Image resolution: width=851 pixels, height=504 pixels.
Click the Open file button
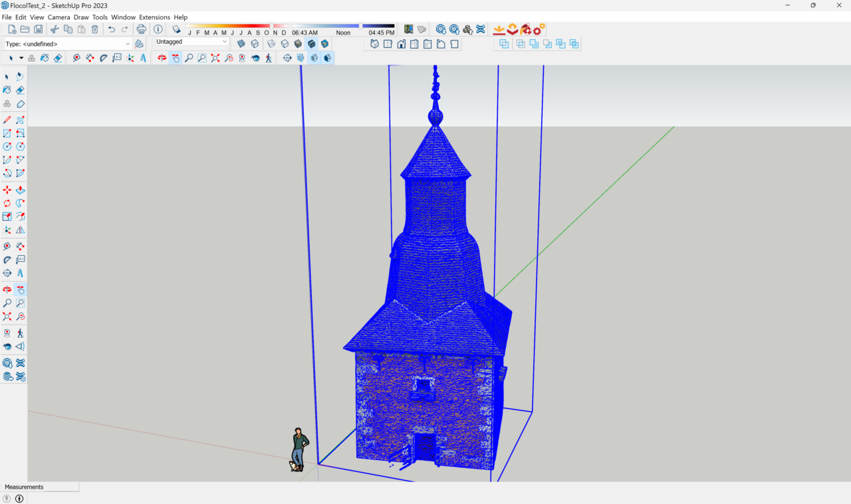click(25, 29)
